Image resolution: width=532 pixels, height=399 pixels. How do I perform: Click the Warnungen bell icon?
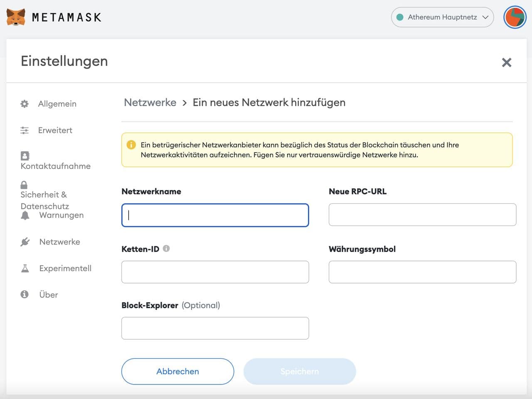coord(25,215)
